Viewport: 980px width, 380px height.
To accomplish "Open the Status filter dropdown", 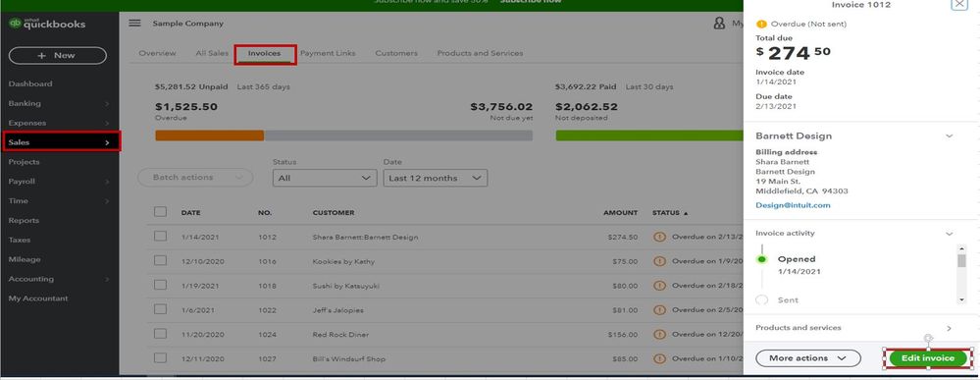I will point(325,179).
